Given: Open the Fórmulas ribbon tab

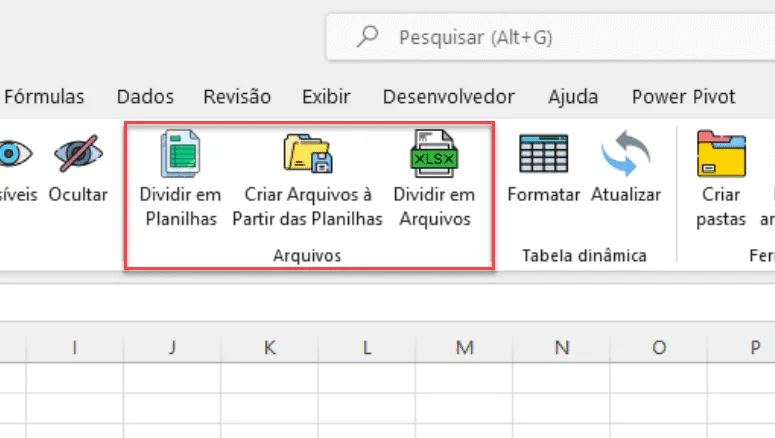Looking at the screenshot, I should pos(44,97).
